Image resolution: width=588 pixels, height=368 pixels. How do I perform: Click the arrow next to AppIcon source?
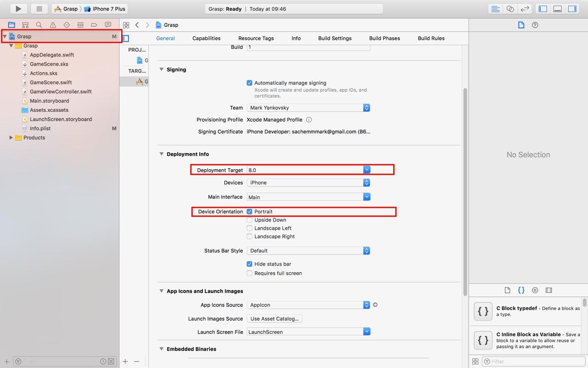(375, 305)
